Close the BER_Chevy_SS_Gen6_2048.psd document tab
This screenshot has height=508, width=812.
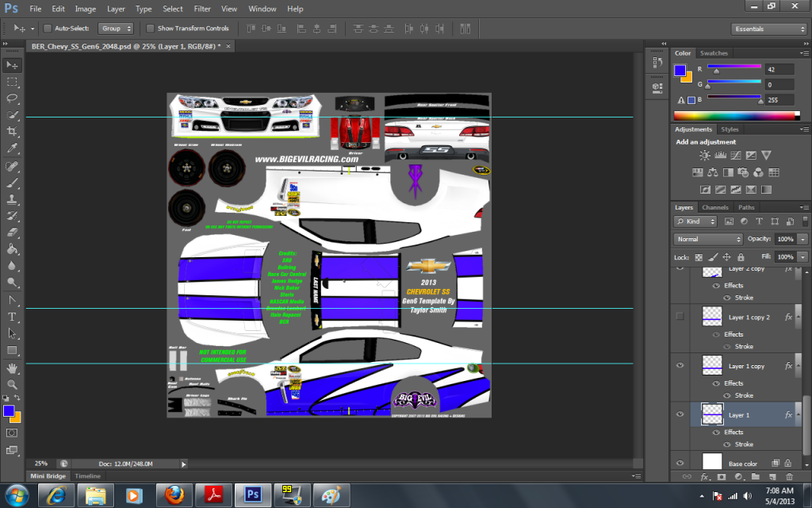[x=228, y=46]
